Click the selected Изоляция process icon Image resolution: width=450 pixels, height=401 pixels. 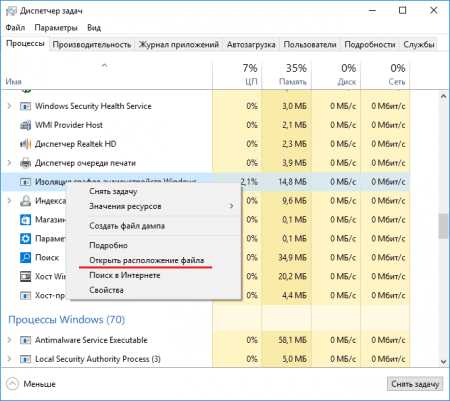tap(25, 182)
